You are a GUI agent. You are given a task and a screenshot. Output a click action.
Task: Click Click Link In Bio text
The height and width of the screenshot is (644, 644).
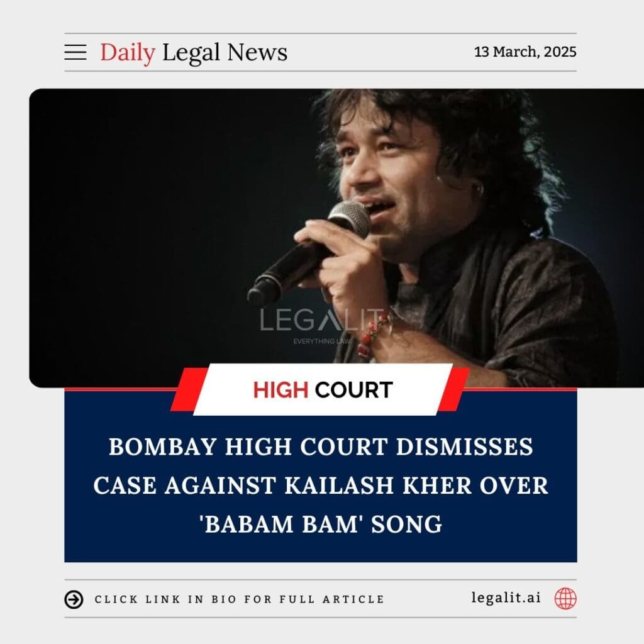pyautogui.click(x=240, y=599)
